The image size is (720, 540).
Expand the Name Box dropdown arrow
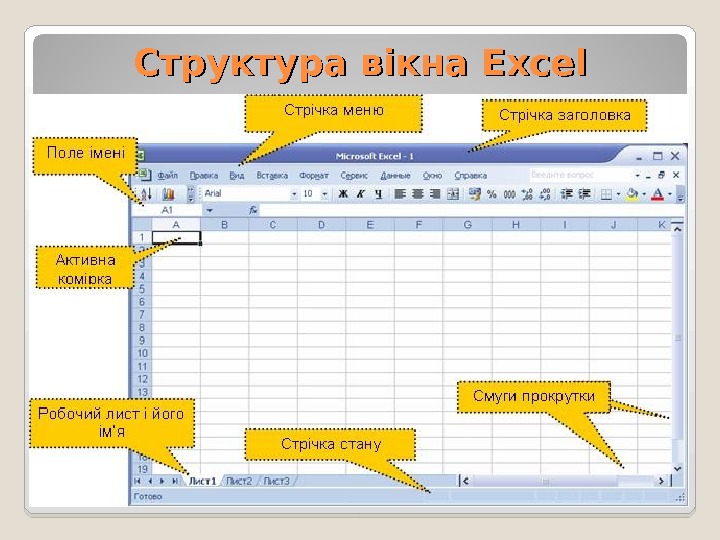(x=209, y=210)
